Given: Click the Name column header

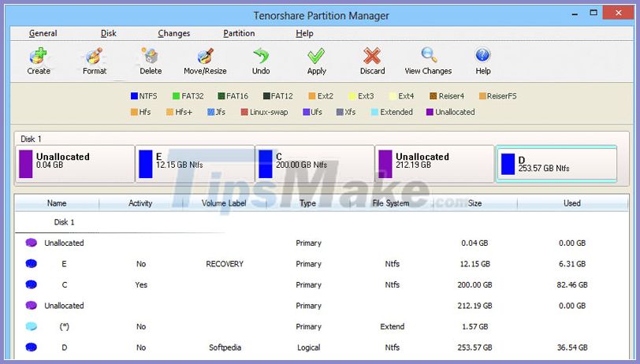Looking at the screenshot, I should click(57, 203).
